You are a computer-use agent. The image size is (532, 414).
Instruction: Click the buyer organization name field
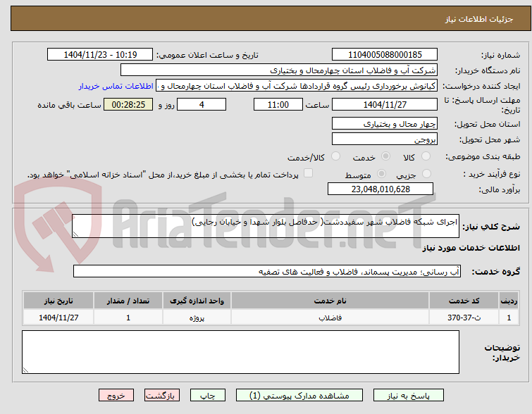pyautogui.click(x=279, y=70)
